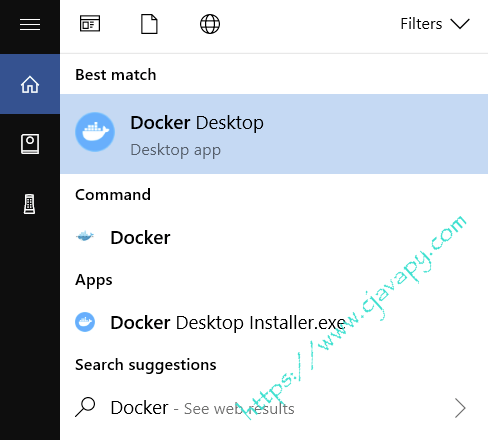Image resolution: width=488 pixels, height=440 pixels.
Task: Launch Docker Desktop Installer.exe
Action: [274, 322]
